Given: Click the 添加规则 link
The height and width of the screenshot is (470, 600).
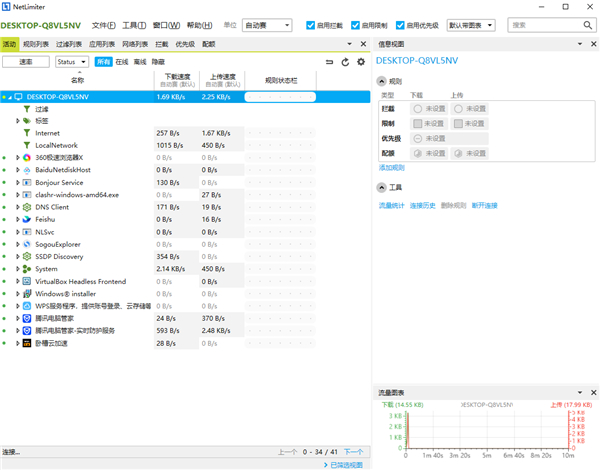Looking at the screenshot, I should point(391,167).
